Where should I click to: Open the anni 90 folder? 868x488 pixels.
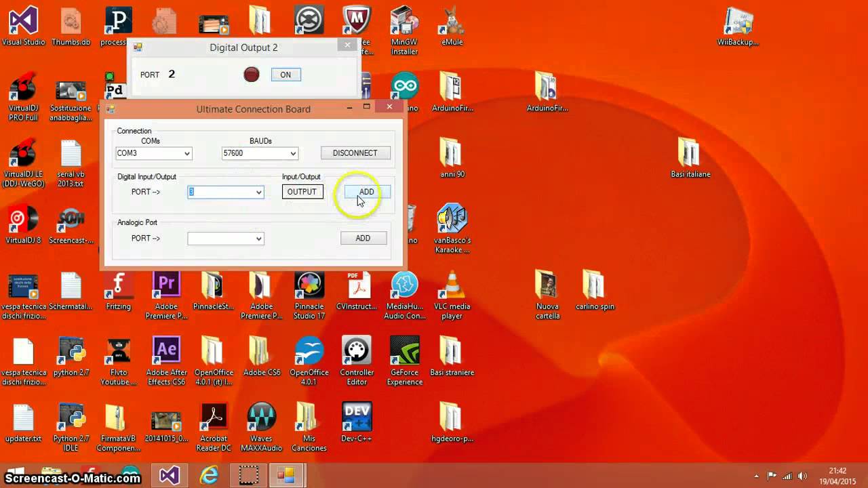452,159
